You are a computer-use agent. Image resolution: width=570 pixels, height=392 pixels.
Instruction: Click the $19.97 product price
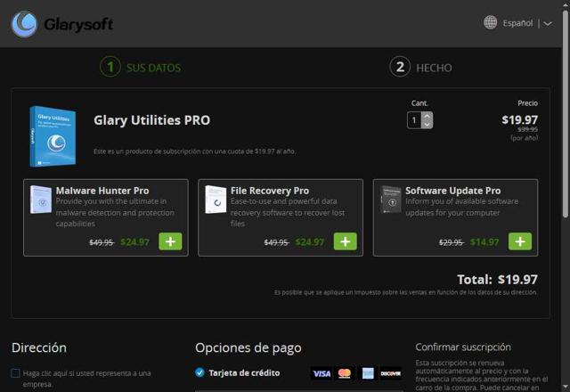click(520, 119)
